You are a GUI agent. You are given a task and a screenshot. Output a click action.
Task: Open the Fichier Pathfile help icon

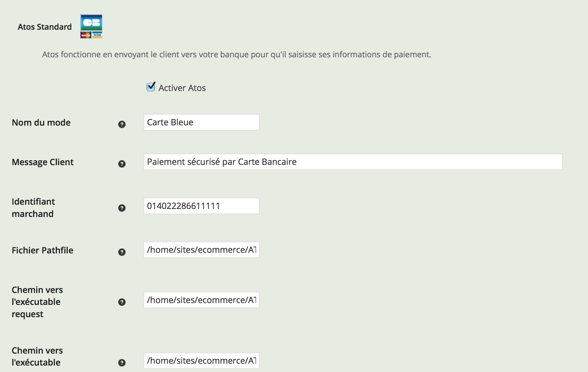tap(122, 252)
